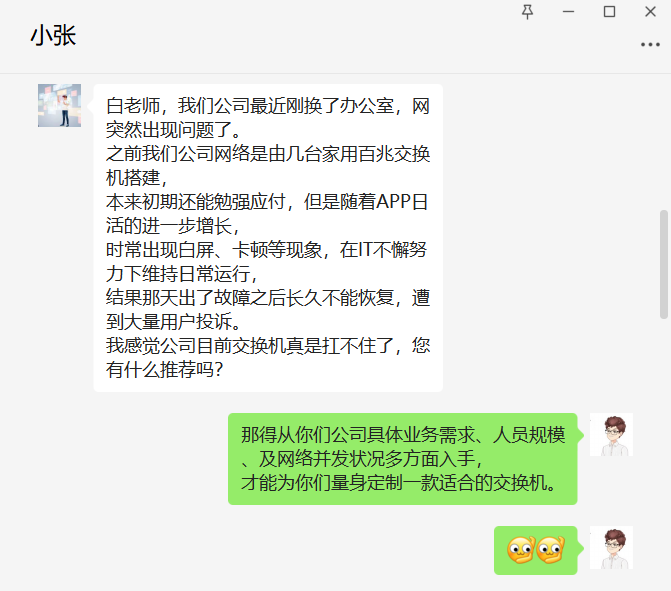Open the three-dot chat info menu
Screen dimensions: 671x591
pyautogui.click(x=650, y=45)
